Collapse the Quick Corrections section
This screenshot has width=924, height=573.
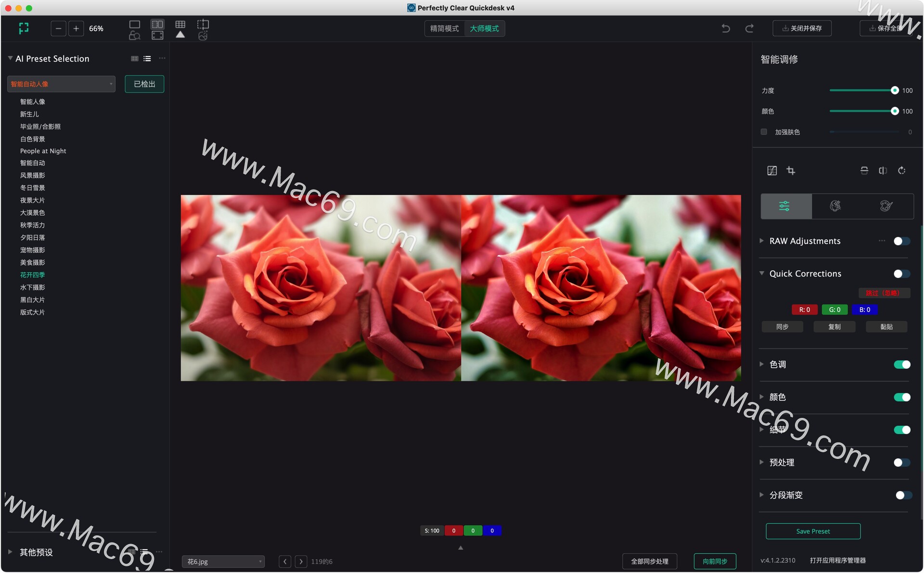tap(761, 273)
